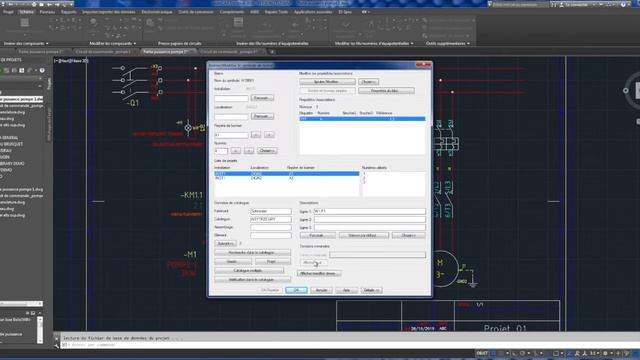Click Valeurs par défaut button
The width and height of the screenshot is (640, 360).
[x=363, y=236]
